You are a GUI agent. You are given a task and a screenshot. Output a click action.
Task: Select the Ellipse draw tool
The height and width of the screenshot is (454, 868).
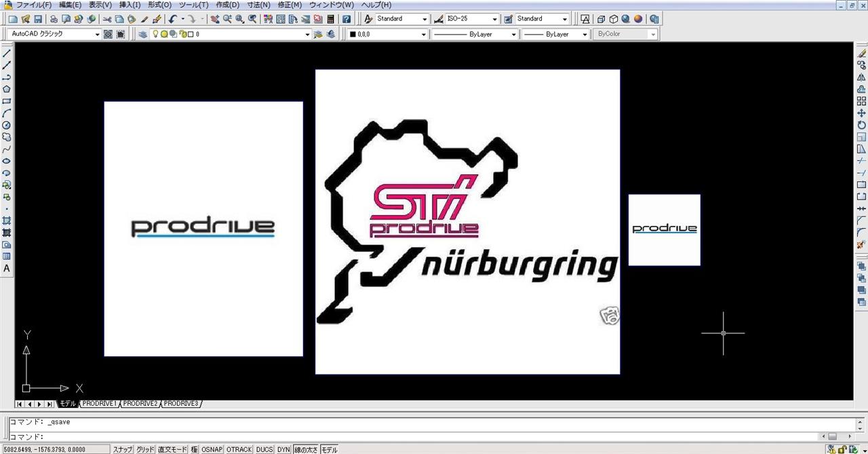(7, 161)
